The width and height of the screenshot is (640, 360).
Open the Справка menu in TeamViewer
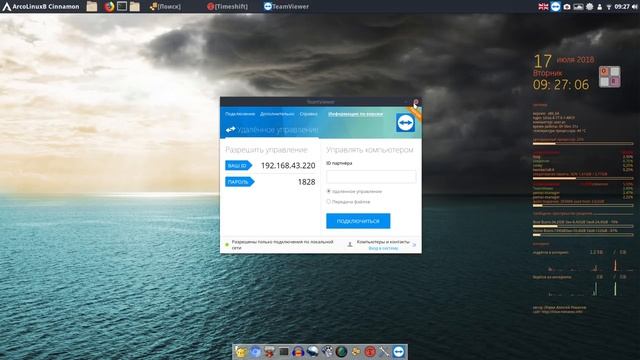pyautogui.click(x=309, y=114)
